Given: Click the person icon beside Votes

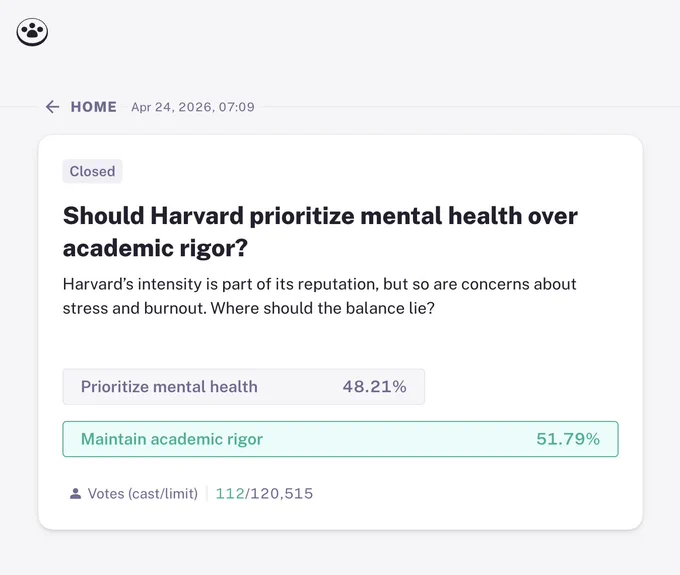Looking at the screenshot, I should 75,493.
